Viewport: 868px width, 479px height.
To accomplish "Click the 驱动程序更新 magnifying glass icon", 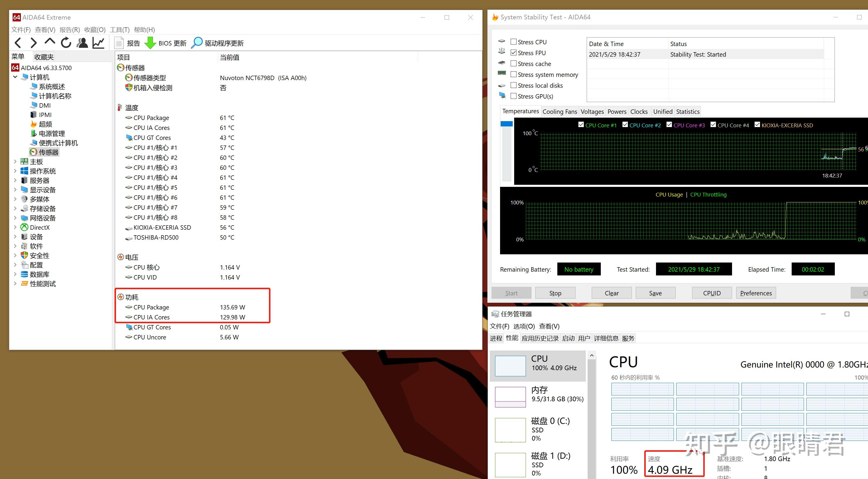I will click(x=196, y=43).
